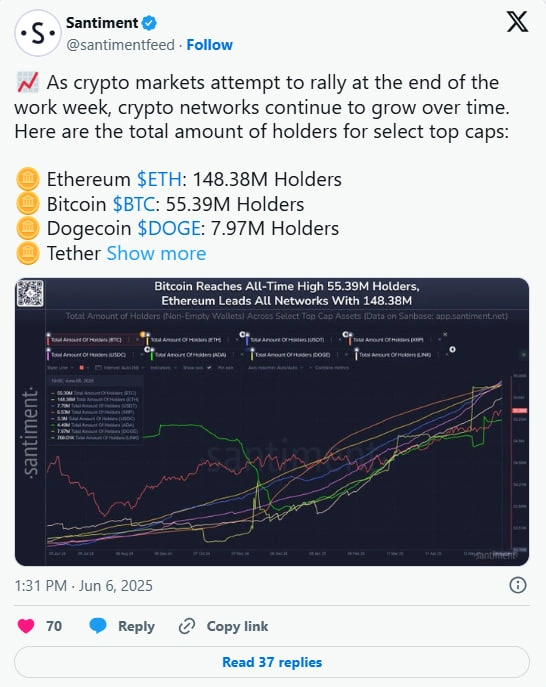Screen dimensions: 546x687
Task: Click the chain-link icon beside Copy link
Action: (187, 626)
